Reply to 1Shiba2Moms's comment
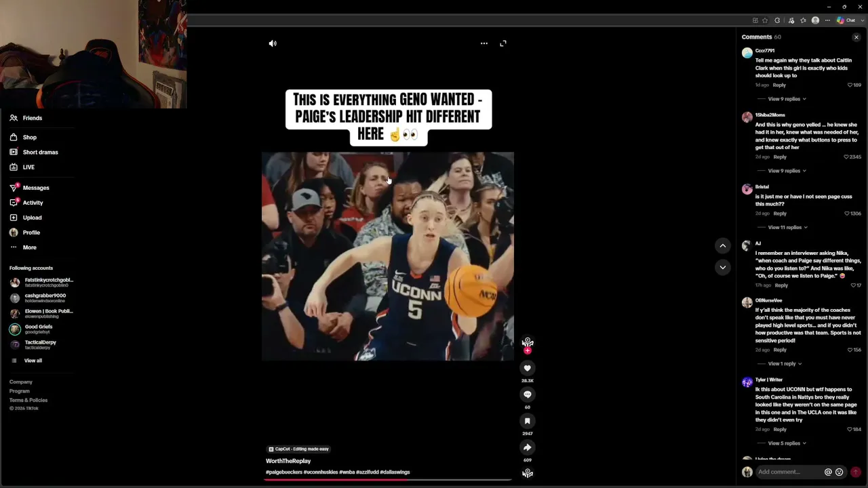This screenshot has width=868, height=488. point(780,157)
